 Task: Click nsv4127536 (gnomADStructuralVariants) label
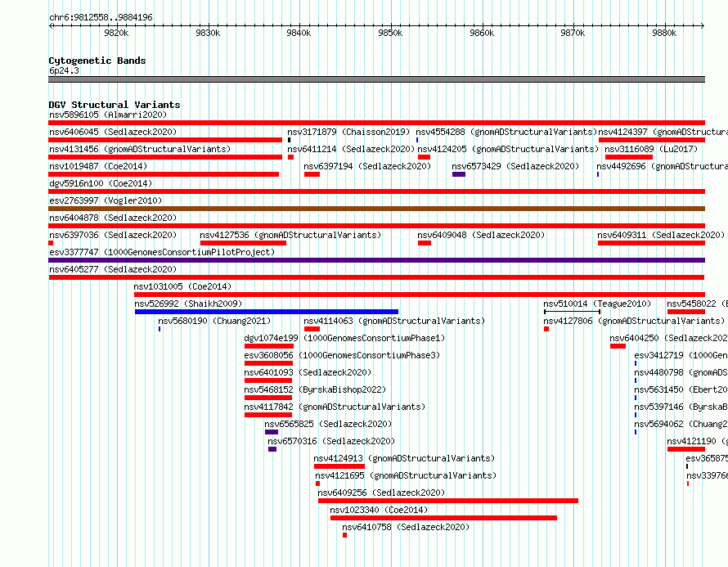point(290,235)
